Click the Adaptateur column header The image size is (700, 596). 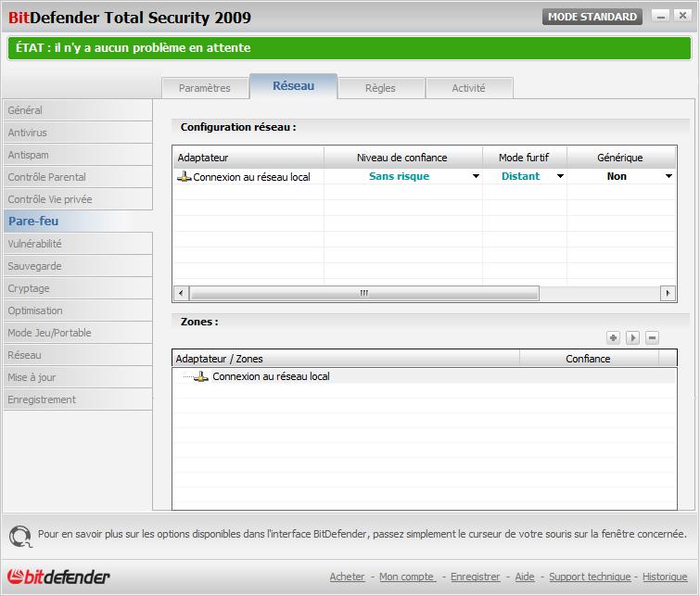click(x=248, y=158)
